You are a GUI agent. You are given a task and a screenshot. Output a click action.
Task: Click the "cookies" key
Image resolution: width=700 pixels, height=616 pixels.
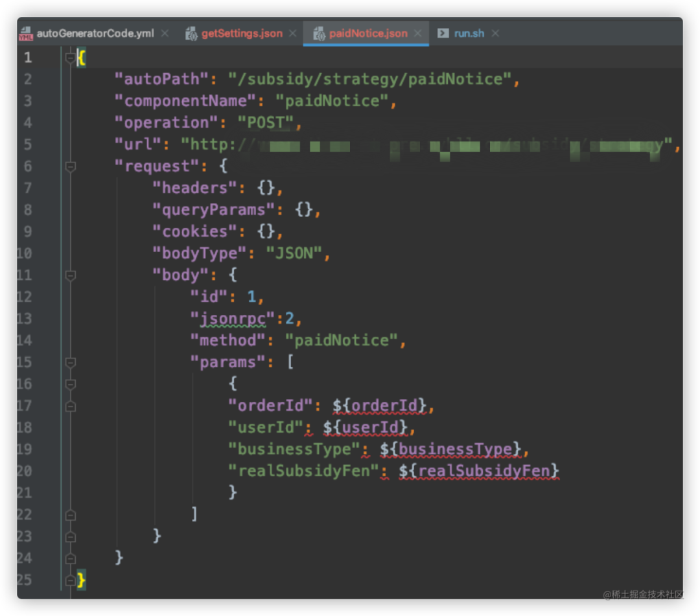194,232
